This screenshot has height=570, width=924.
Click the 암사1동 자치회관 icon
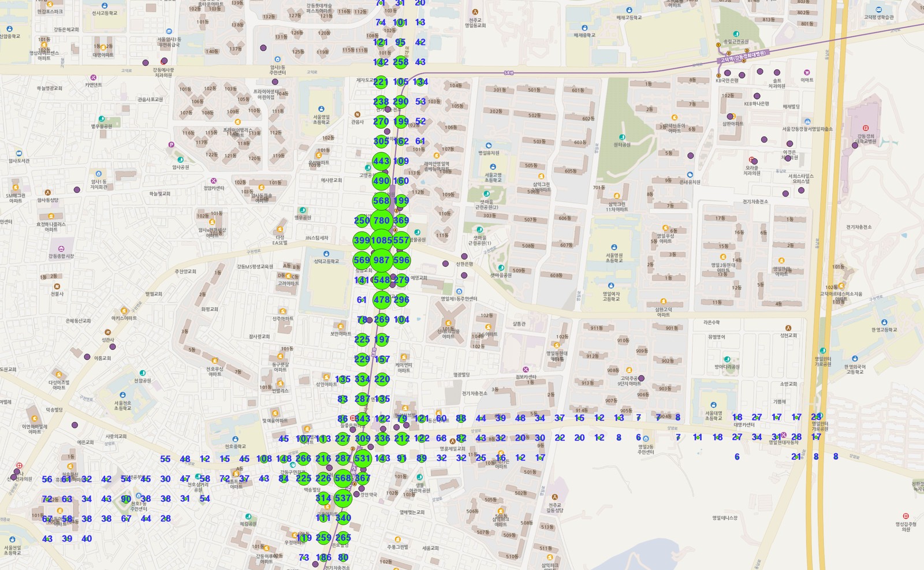coord(99,174)
